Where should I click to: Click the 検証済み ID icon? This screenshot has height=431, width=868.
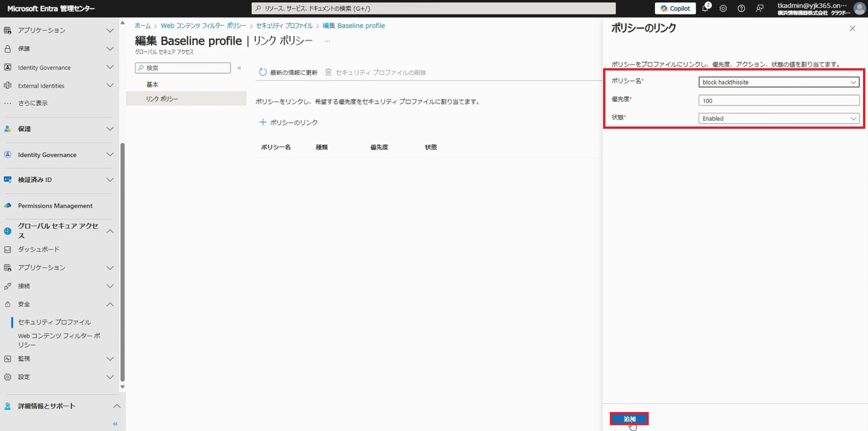[x=8, y=180]
